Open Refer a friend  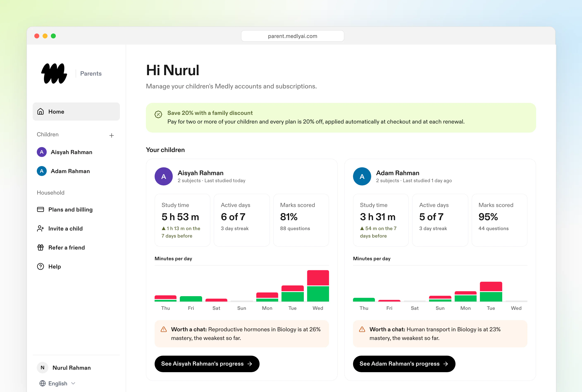pyautogui.click(x=76, y=247)
